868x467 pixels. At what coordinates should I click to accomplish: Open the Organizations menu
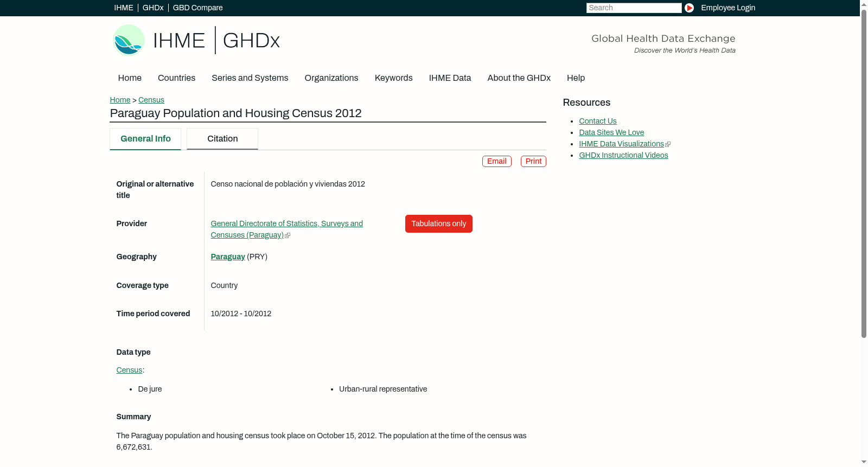[331, 78]
